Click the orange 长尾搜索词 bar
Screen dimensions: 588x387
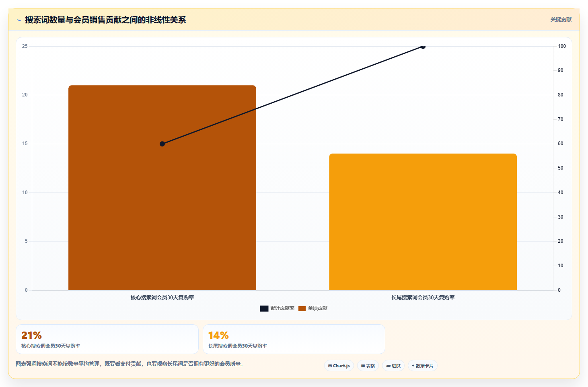[423, 222]
